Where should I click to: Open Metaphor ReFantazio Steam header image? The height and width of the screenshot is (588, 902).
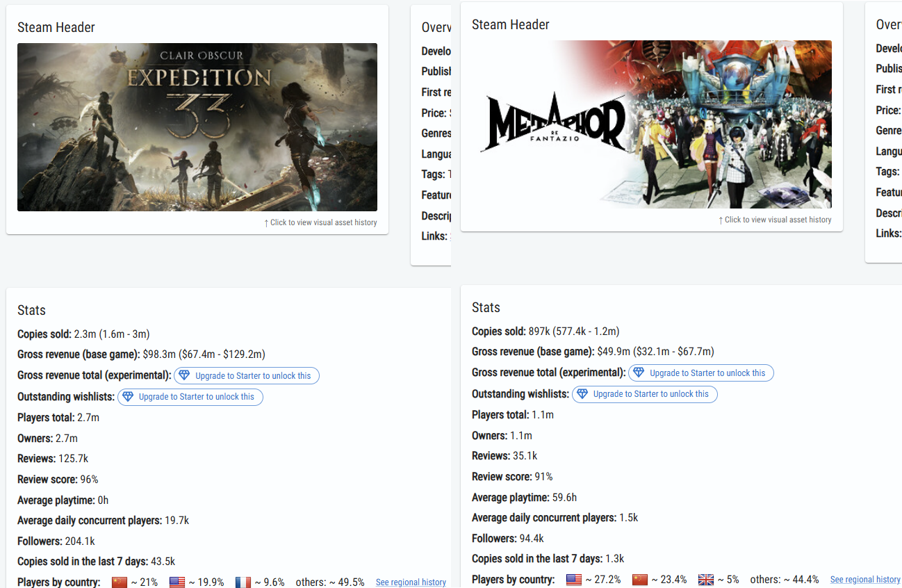tap(652, 124)
